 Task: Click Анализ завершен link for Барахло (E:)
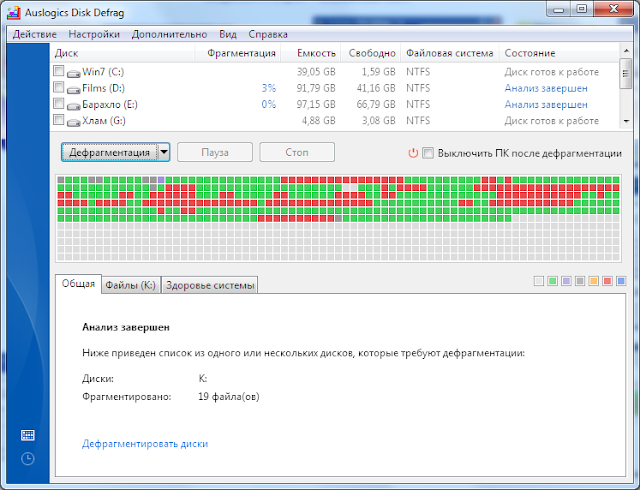(x=546, y=105)
